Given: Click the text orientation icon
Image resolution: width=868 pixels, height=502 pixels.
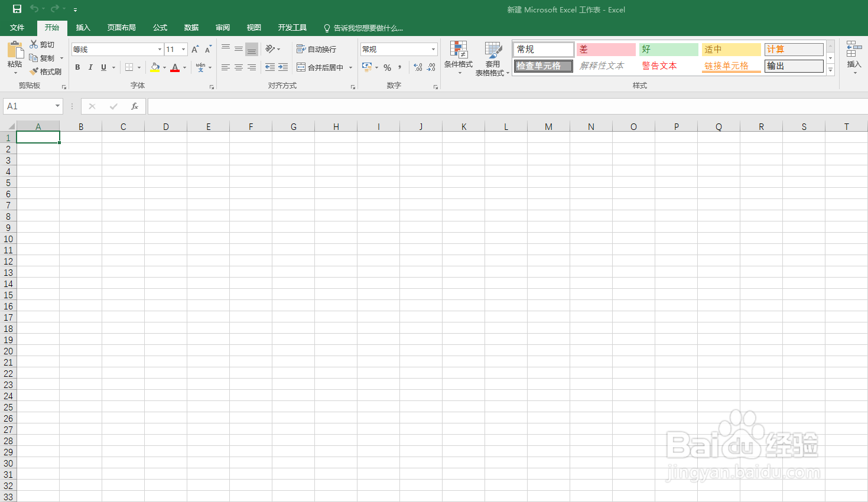Looking at the screenshot, I should tap(270, 49).
